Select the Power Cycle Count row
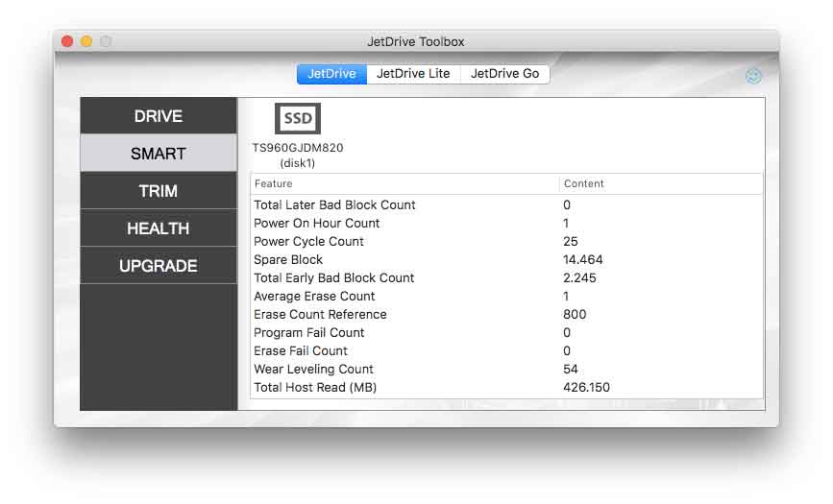 tap(506, 241)
